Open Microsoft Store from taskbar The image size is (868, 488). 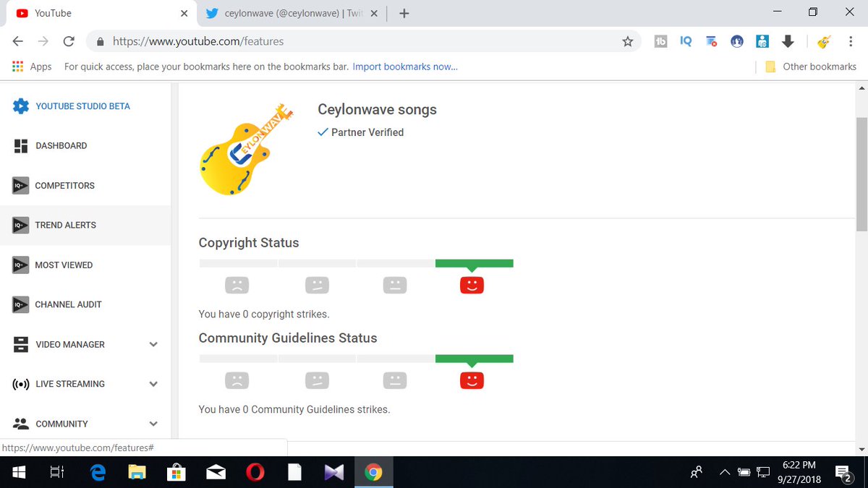(x=176, y=472)
